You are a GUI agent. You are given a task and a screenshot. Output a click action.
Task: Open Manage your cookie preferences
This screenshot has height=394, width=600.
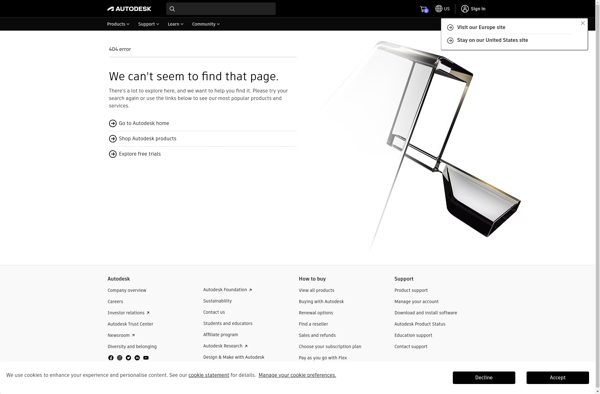pyautogui.click(x=297, y=375)
